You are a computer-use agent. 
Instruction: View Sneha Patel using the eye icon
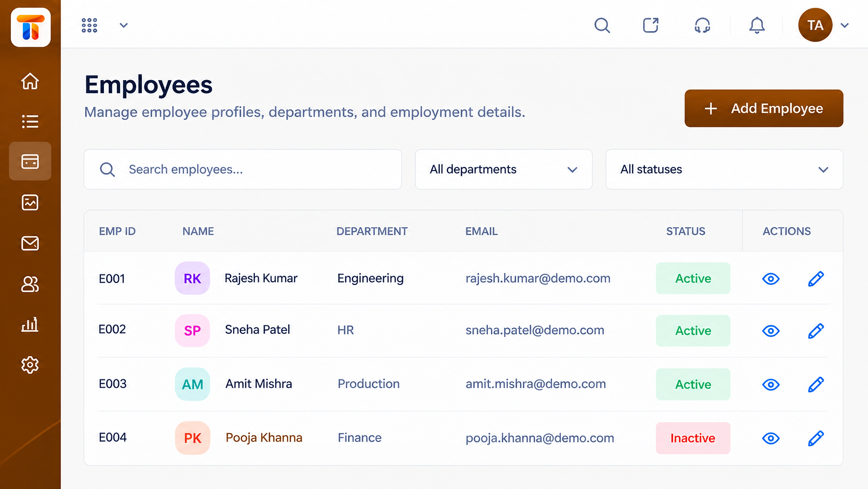771,331
